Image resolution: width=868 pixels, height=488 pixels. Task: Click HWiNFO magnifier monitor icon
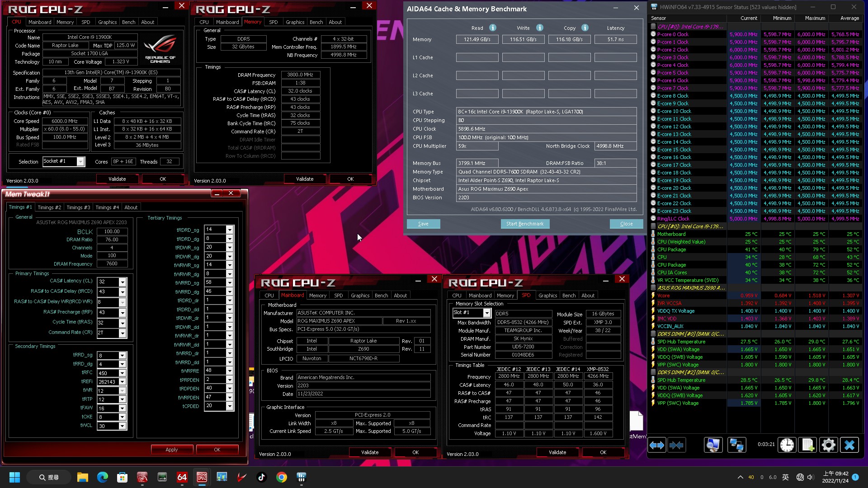point(713,445)
